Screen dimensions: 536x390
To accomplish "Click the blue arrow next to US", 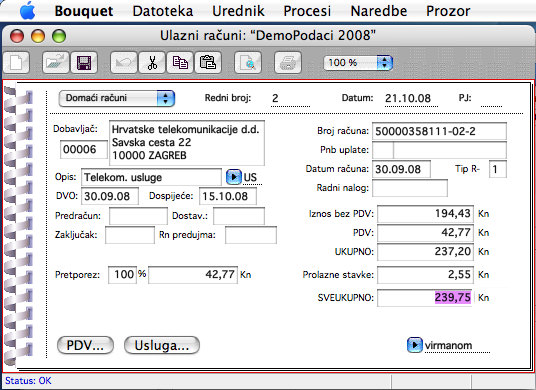I will click(234, 177).
